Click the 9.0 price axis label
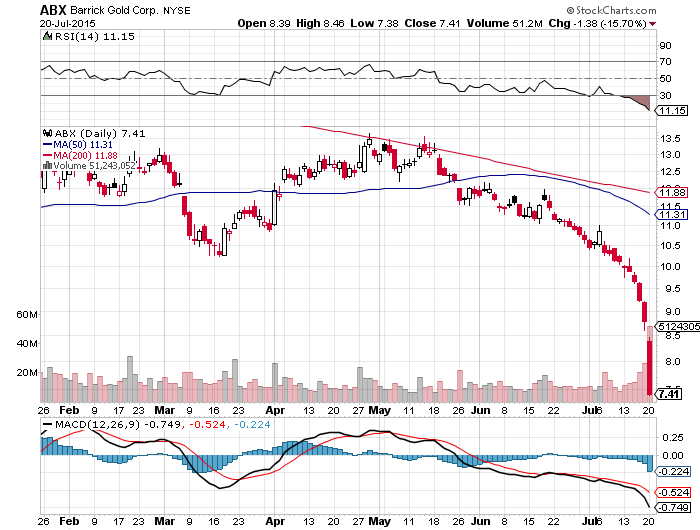The height and width of the screenshot is (530, 700). point(672,311)
